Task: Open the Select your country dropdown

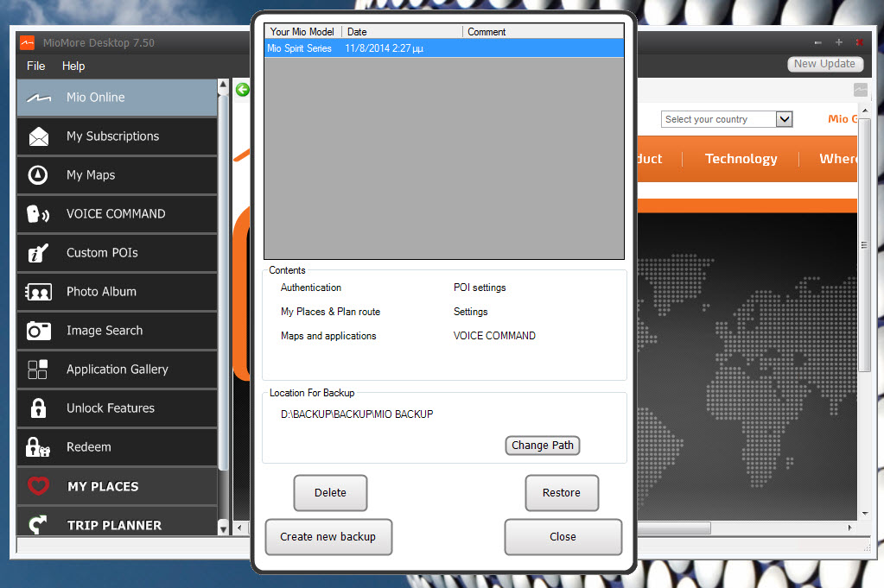Action: [727, 119]
